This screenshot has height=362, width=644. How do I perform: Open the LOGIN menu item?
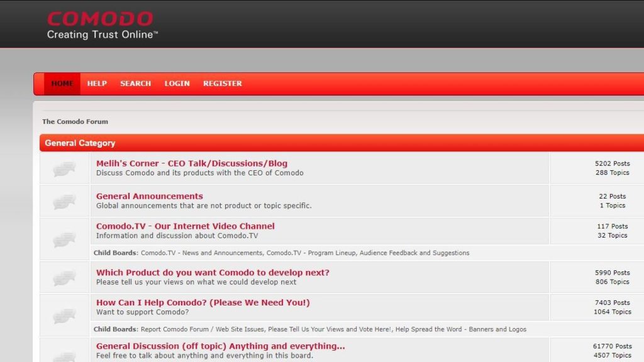(177, 84)
